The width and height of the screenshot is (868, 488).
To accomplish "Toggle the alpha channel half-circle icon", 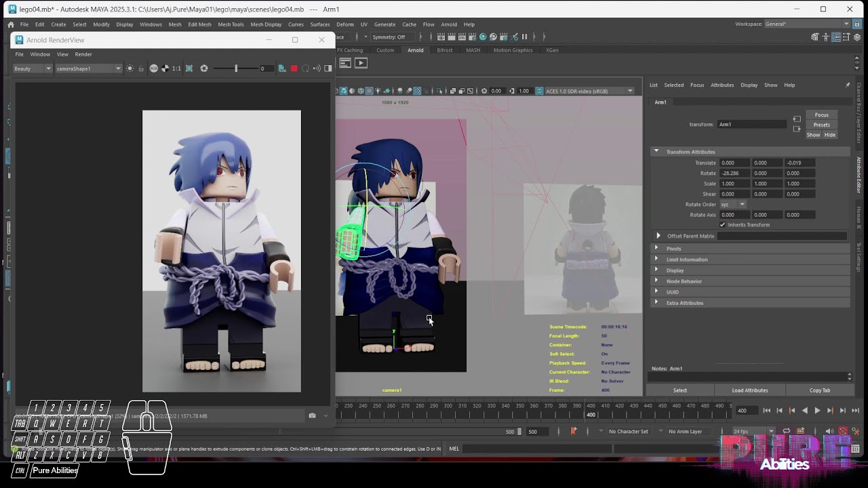I will [x=165, y=68].
